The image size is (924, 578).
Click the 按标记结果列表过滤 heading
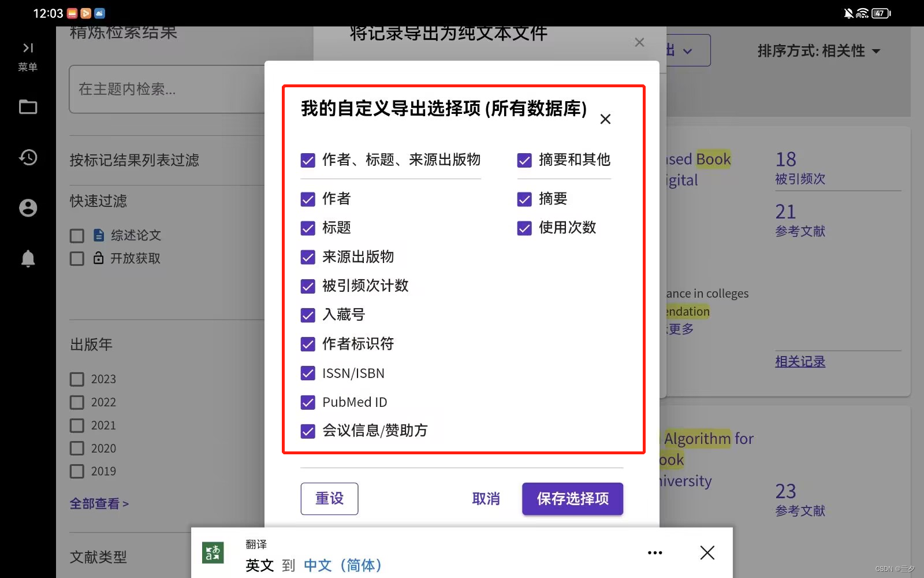135,160
